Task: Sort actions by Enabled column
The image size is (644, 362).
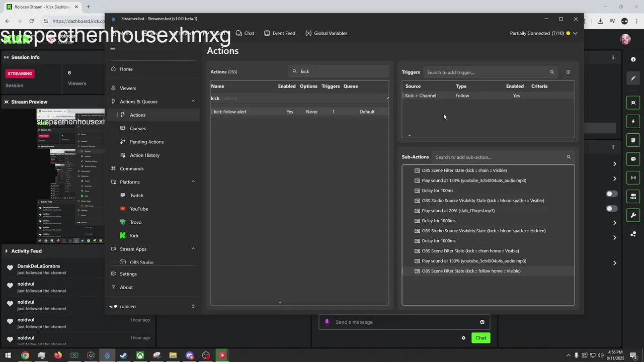Action: (287, 86)
